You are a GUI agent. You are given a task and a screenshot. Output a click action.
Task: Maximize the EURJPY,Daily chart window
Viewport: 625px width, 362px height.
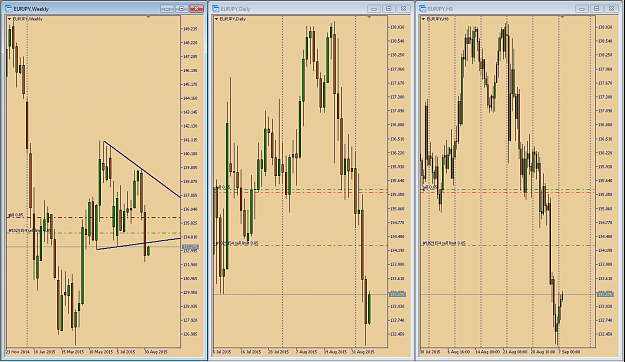click(389, 8)
